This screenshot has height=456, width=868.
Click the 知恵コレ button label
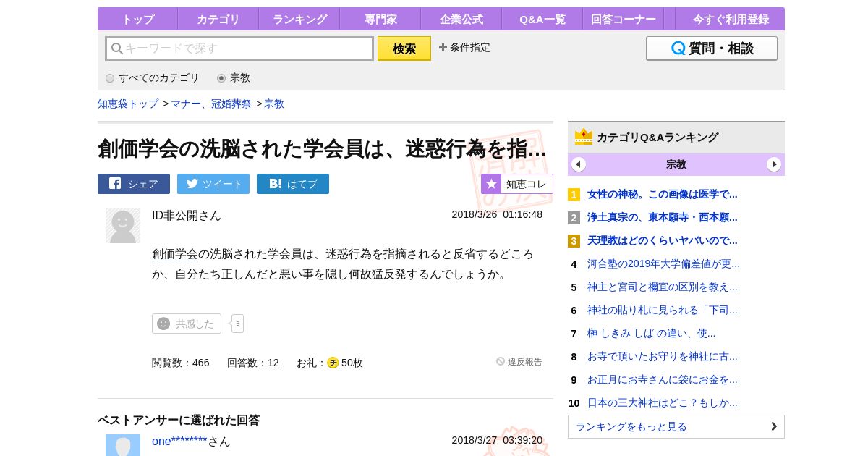[x=526, y=184]
